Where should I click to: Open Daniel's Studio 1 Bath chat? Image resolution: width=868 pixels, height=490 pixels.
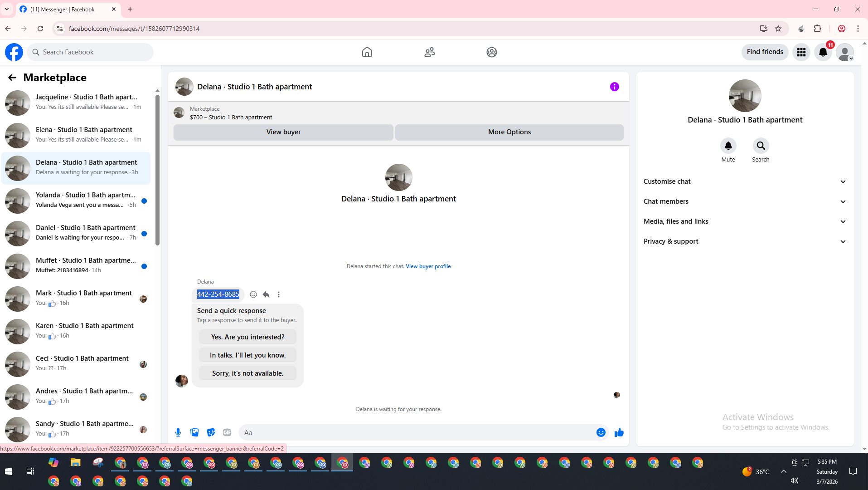pos(76,233)
